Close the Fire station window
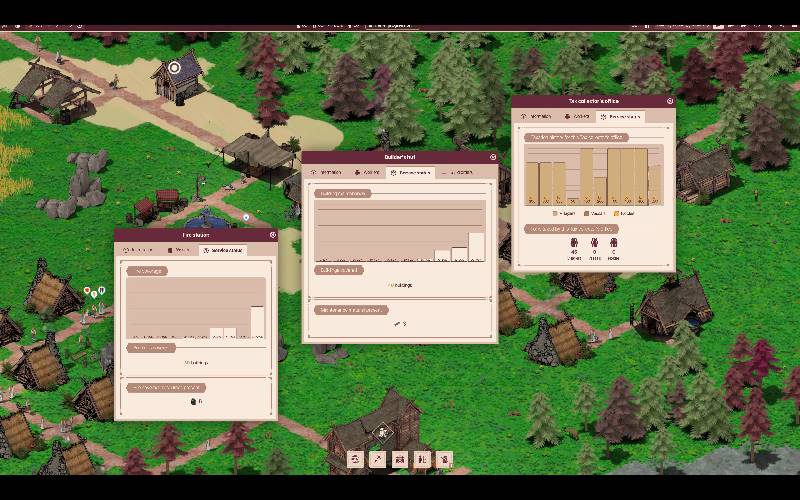The height and width of the screenshot is (500, 800). click(x=272, y=235)
